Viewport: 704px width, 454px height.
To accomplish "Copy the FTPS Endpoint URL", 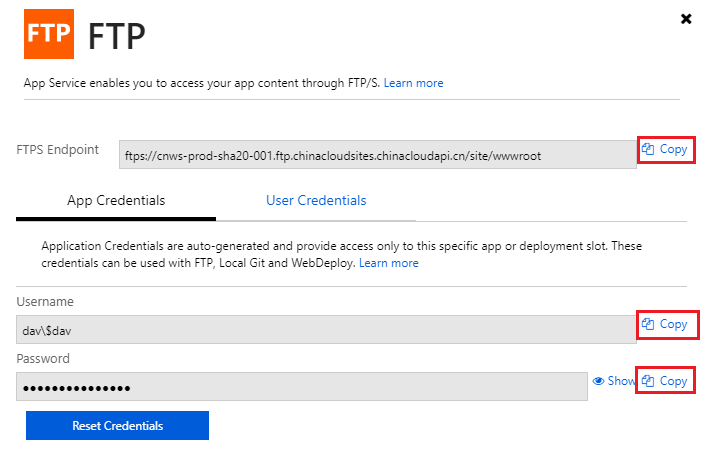I will pyautogui.click(x=666, y=150).
